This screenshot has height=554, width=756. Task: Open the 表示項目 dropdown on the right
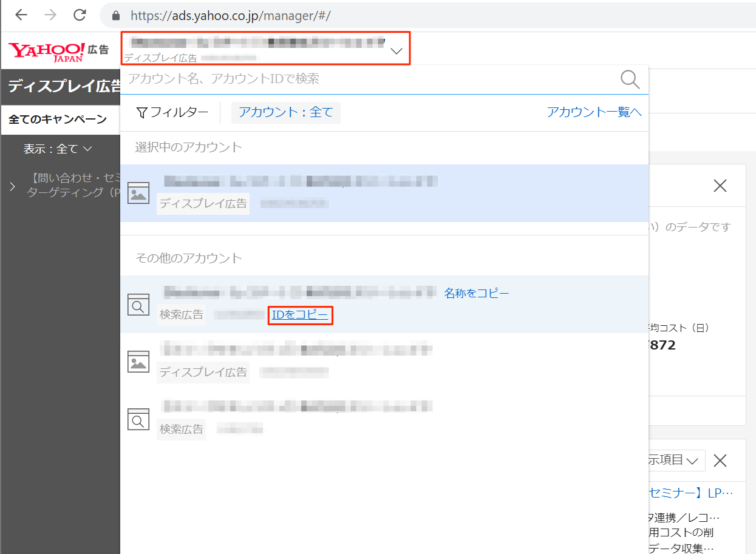point(674,461)
